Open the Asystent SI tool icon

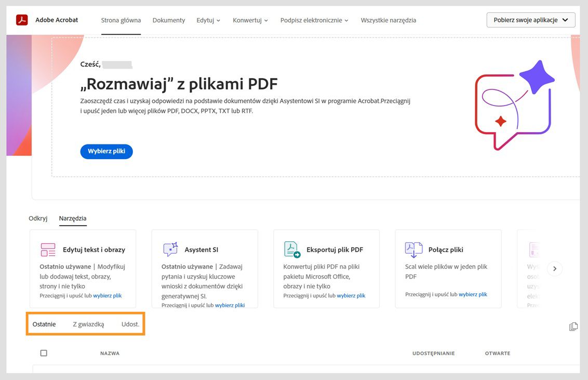(169, 249)
